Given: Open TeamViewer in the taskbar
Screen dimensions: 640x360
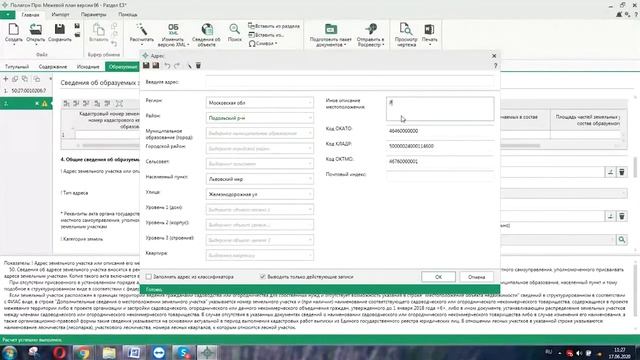Looking at the screenshot, I should point(159,352).
